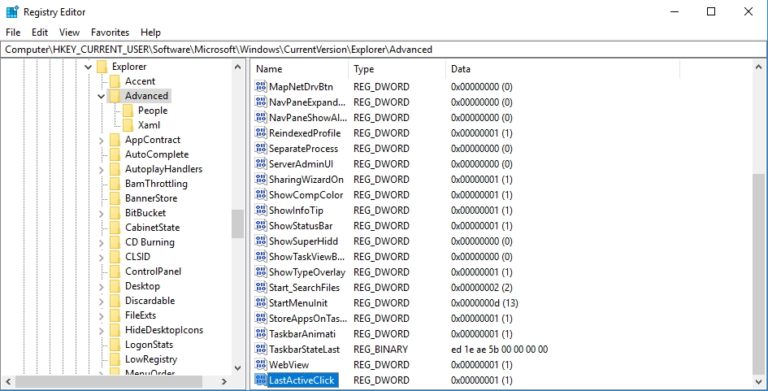
Task: Collapse the Advanced key
Action: coord(101,97)
